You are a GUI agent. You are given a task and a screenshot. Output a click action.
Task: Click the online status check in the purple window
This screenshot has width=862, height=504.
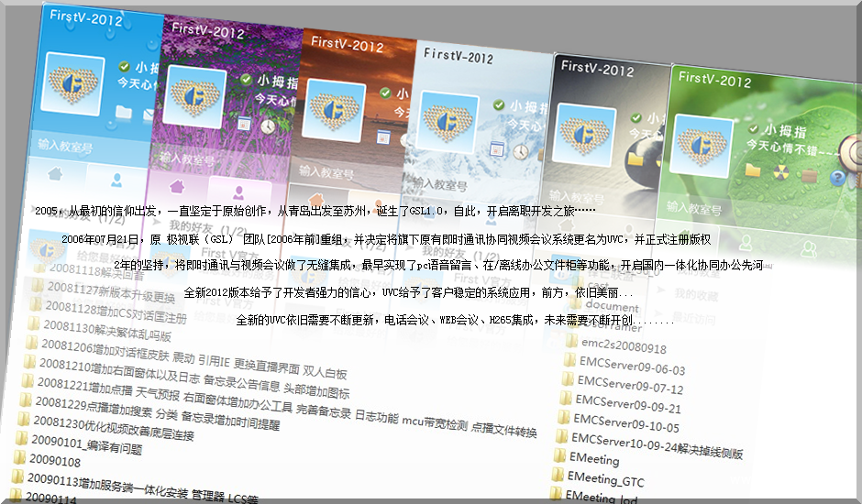(247, 79)
